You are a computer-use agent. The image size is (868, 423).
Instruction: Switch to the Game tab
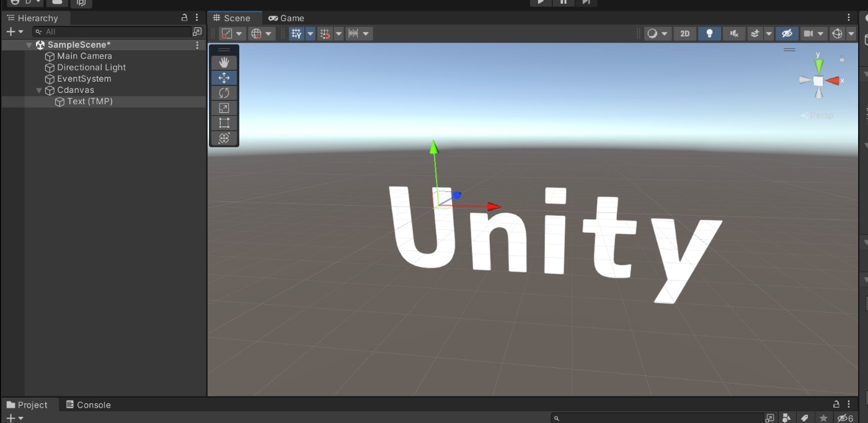click(x=286, y=18)
